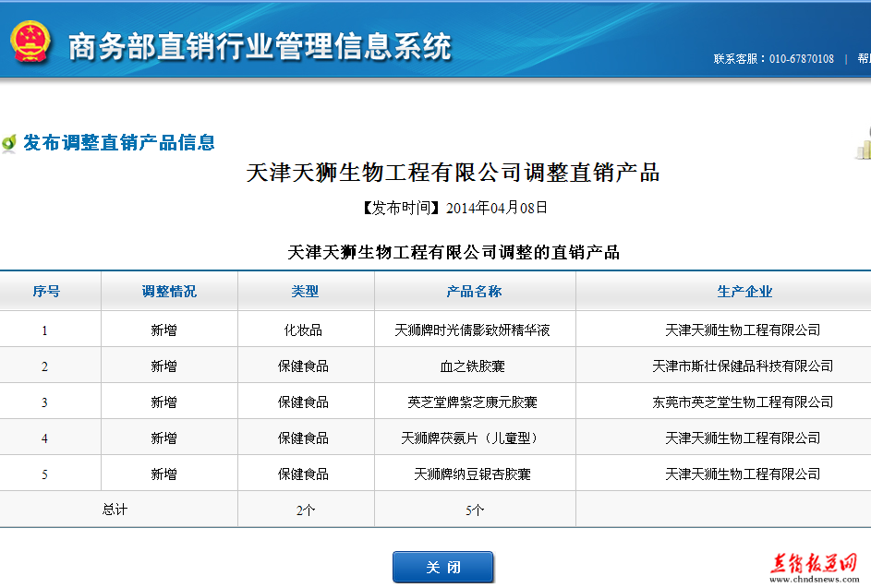
Task: Click the national emblem icon in header
Action: [30, 41]
